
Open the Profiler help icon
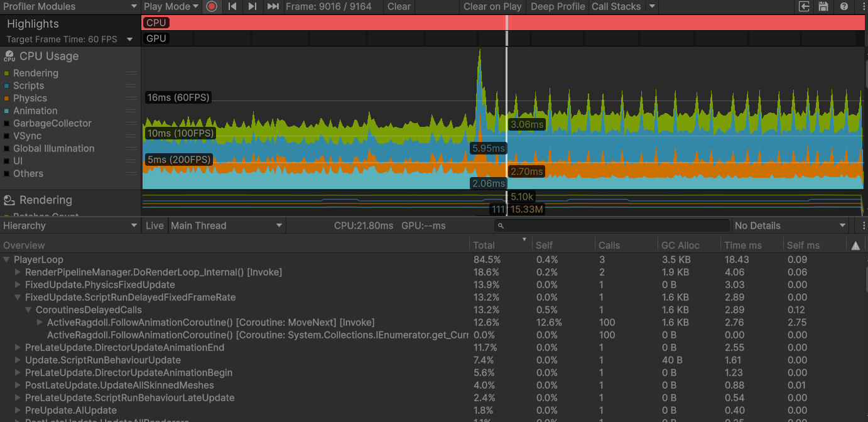click(844, 6)
